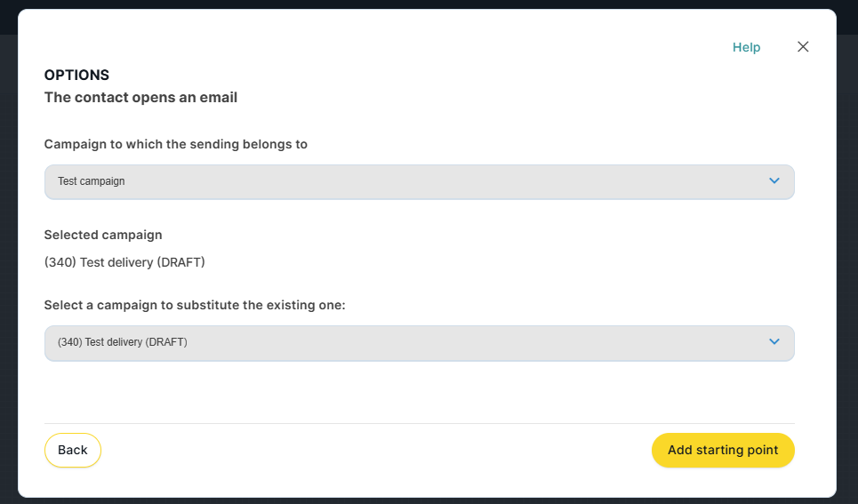Expand the Test campaign dropdown arrow
Screen dimensions: 858x504
click(x=774, y=181)
